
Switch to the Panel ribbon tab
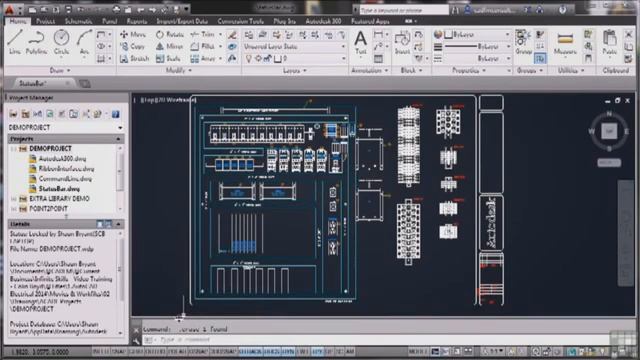click(x=109, y=21)
